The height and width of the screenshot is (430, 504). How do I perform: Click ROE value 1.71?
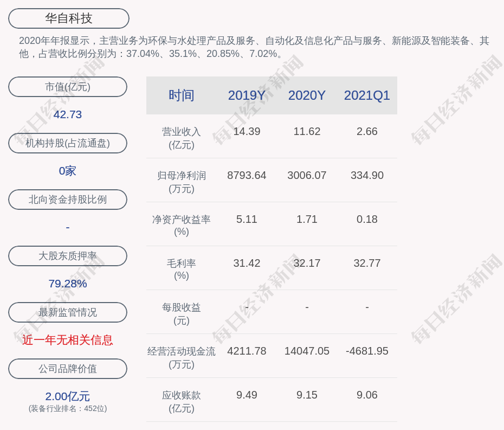(x=307, y=220)
